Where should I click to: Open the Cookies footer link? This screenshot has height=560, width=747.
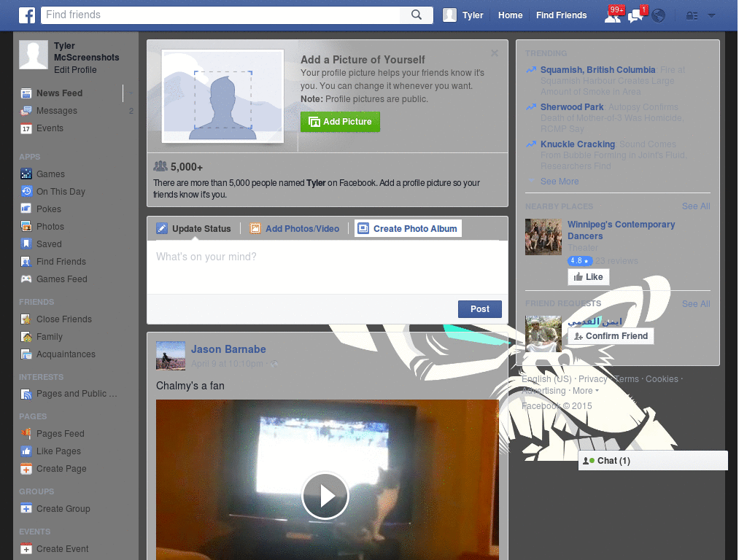point(662,379)
